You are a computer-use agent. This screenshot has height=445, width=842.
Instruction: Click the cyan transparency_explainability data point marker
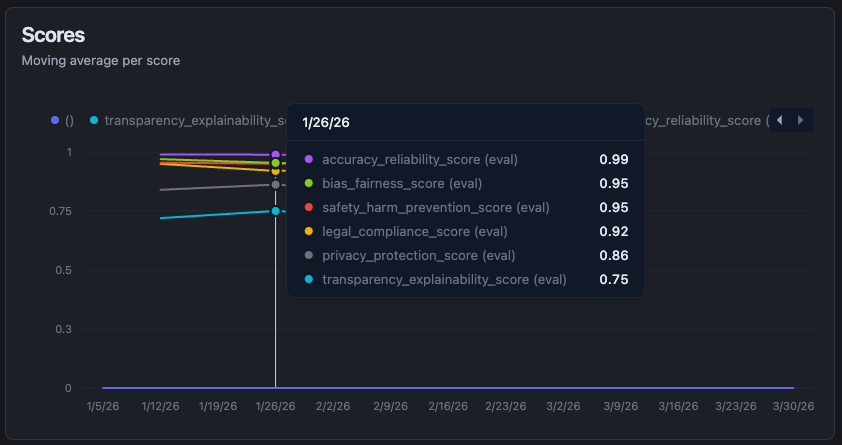pos(275,211)
